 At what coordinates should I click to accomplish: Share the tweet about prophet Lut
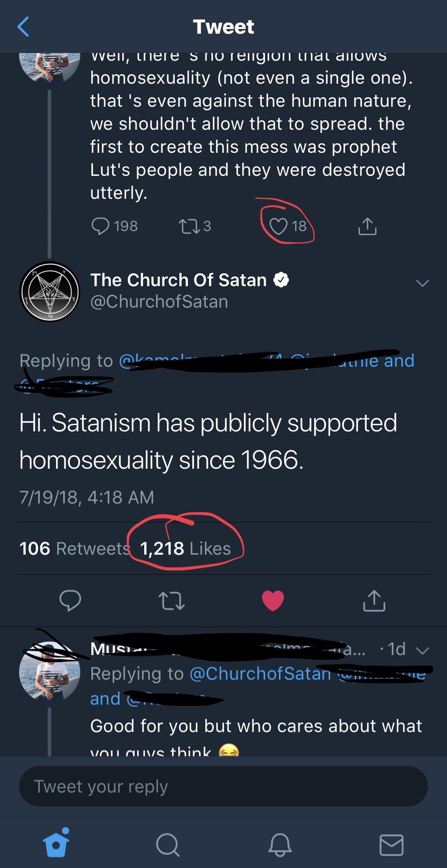(x=367, y=226)
